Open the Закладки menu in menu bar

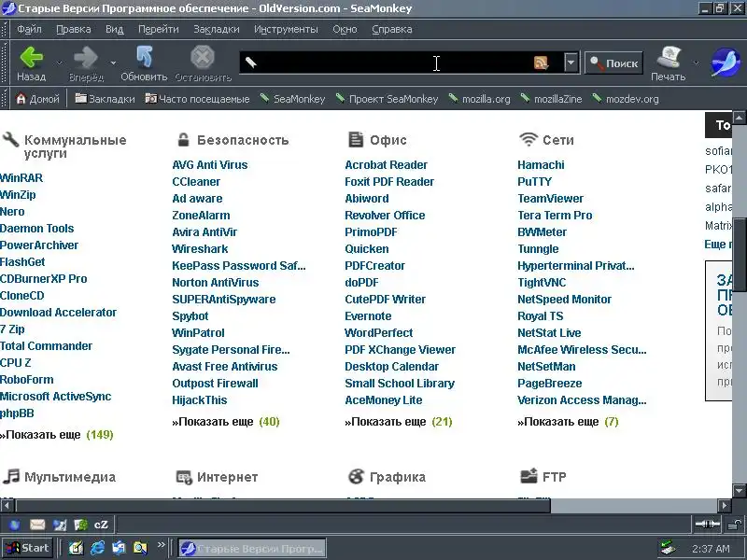coord(217,30)
